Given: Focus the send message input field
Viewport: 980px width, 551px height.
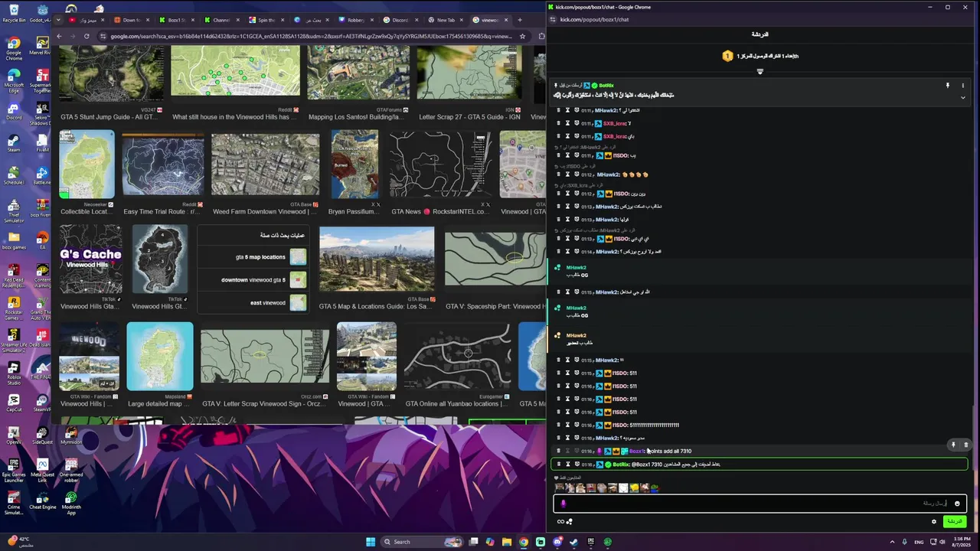Looking at the screenshot, I should [x=759, y=504].
